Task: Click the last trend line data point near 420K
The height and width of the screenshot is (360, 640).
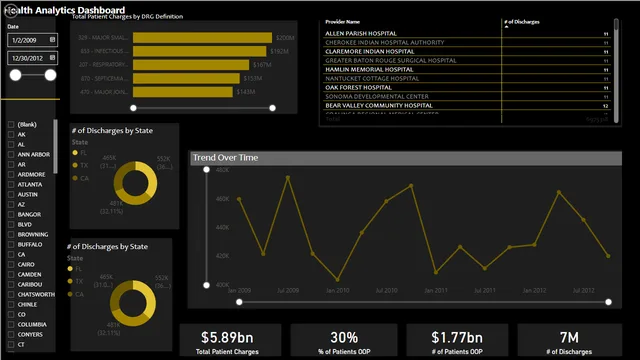Action: pyautogui.click(x=609, y=256)
